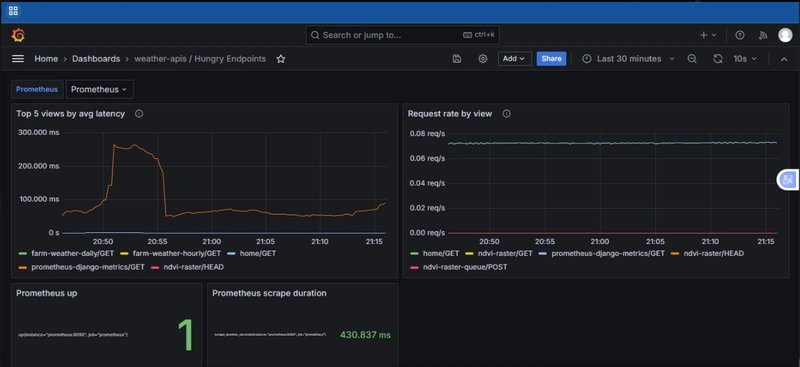The width and height of the screenshot is (800, 367).
Task: Click the Share button
Action: 551,59
